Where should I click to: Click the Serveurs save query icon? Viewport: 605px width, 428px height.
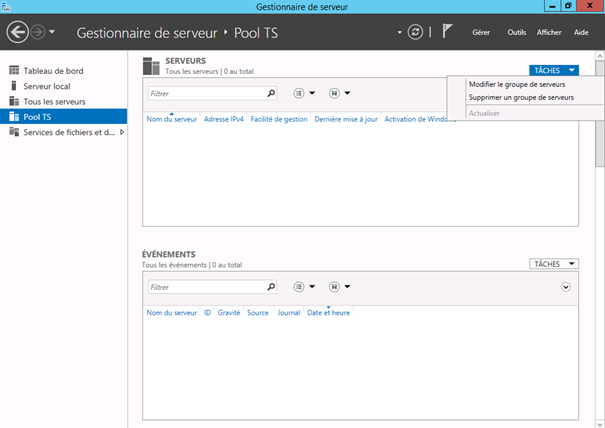tap(335, 93)
